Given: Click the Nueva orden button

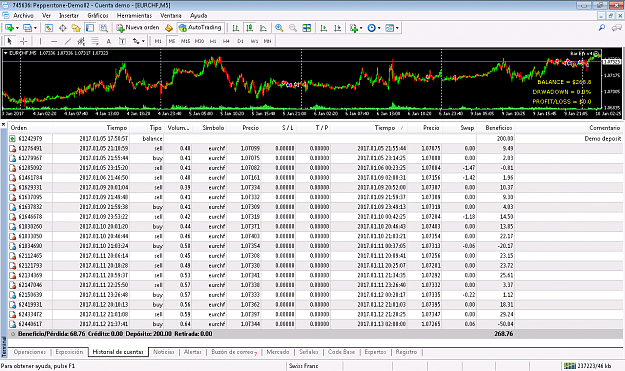Looking at the screenshot, I should [x=138, y=27].
